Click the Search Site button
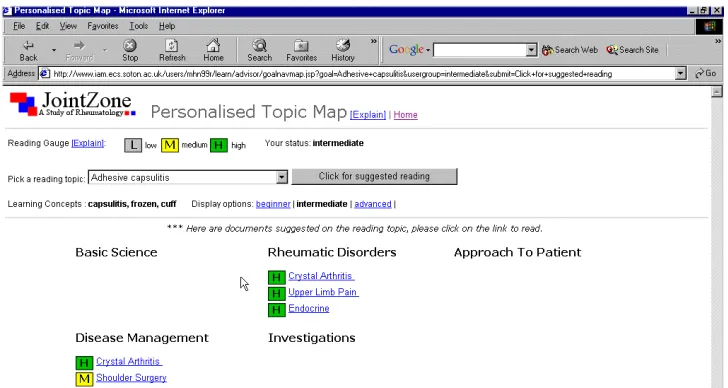This screenshot has height=388, width=728. coord(632,50)
